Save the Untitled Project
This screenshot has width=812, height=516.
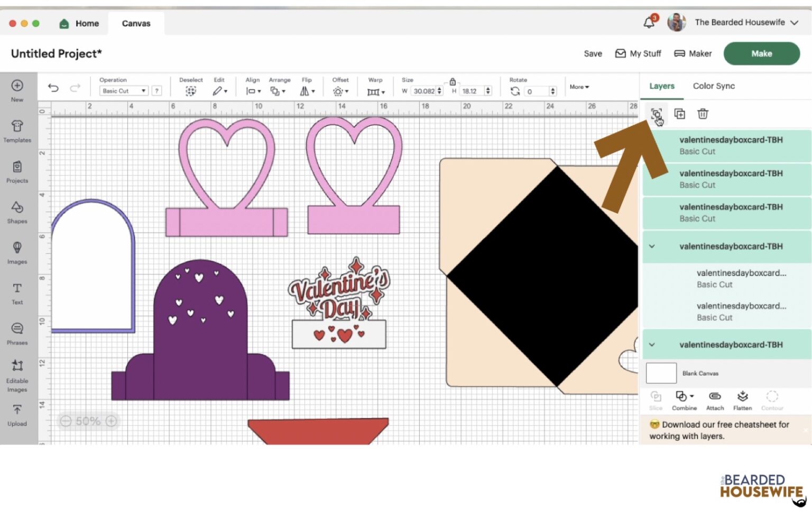[592, 53]
